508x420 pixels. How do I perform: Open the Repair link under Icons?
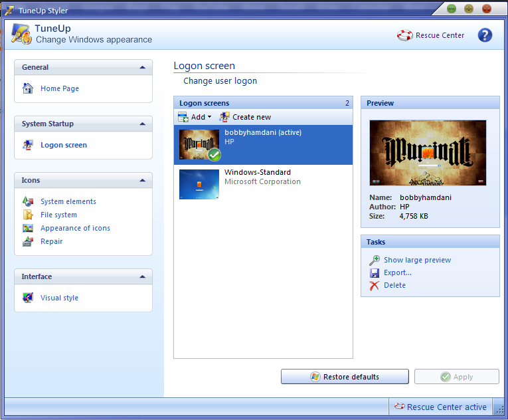point(52,241)
